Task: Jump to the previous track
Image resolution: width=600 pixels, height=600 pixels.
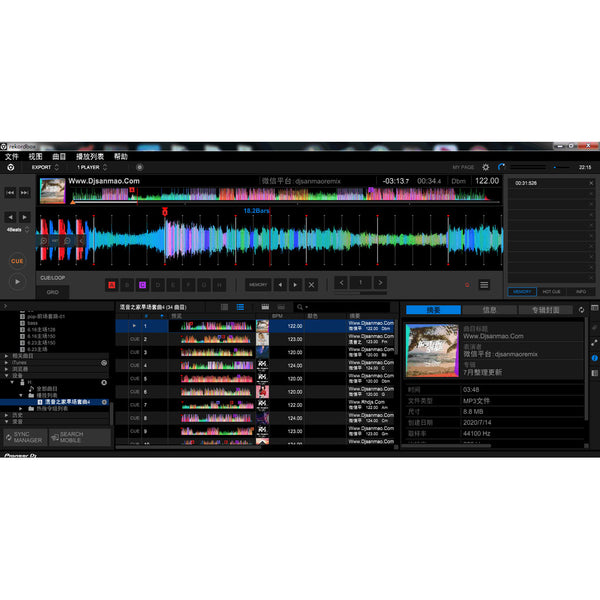Action: (10, 192)
